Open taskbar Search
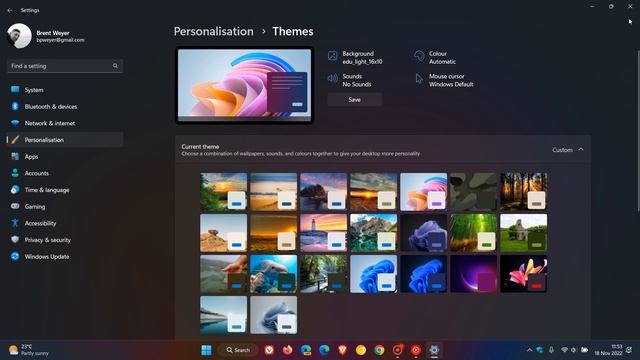 (238, 350)
